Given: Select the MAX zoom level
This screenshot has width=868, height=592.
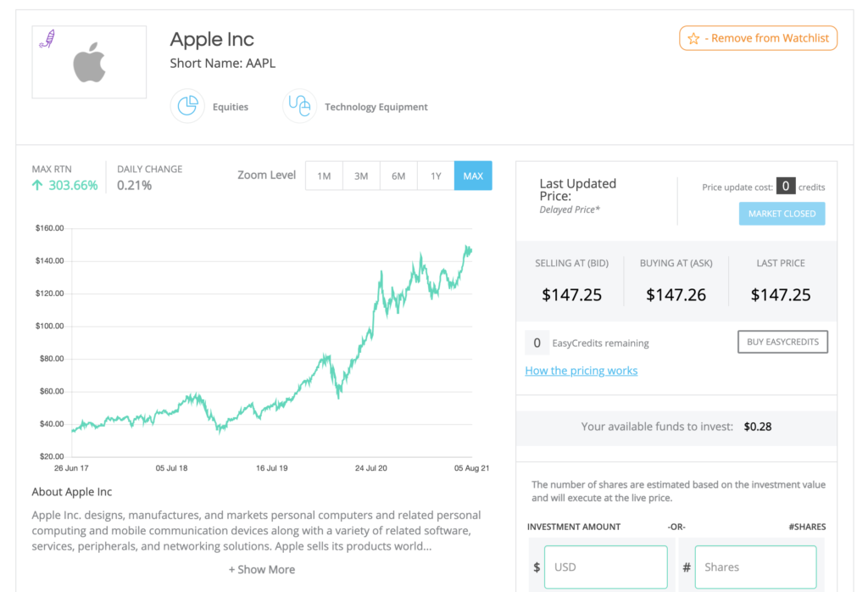Looking at the screenshot, I should click(473, 176).
